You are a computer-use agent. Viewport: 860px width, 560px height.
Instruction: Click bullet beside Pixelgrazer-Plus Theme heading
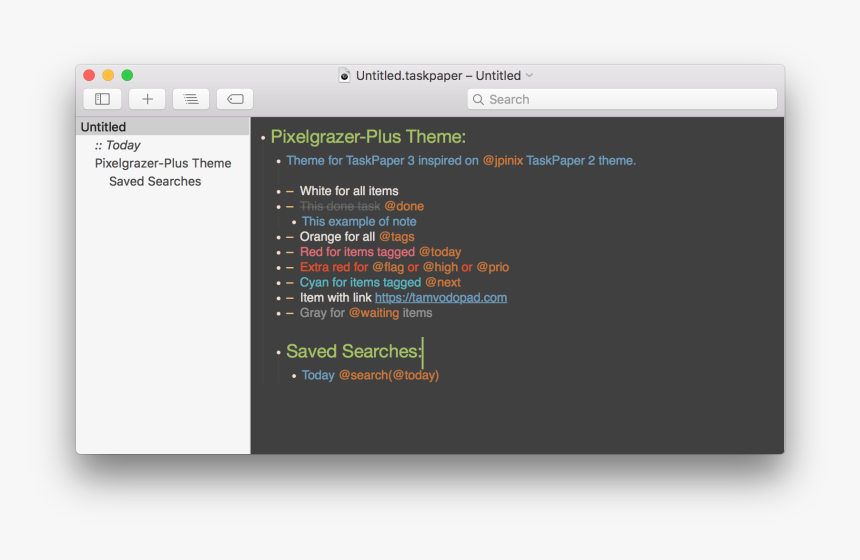pos(263,138)
